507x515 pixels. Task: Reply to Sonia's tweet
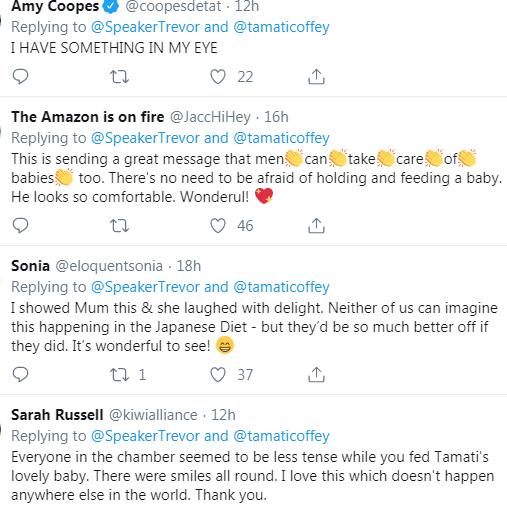click(x=20, y=375)
